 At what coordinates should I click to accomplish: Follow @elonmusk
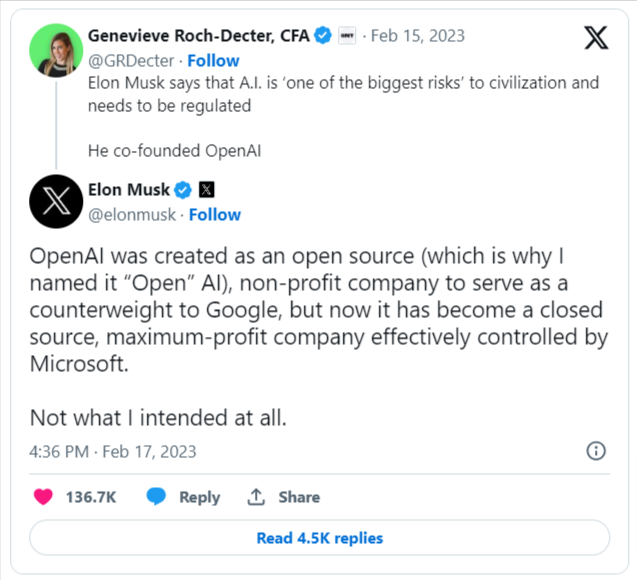point(215,214)
